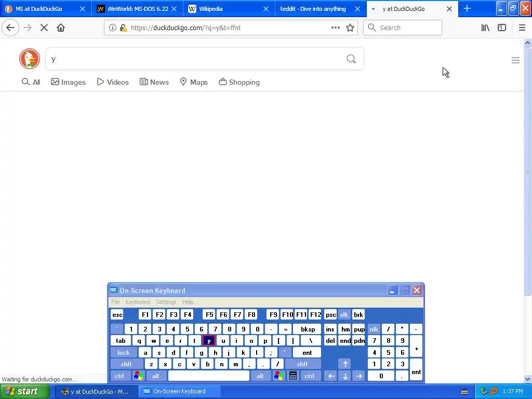
Task: Click keyboard icon in system tray
Action: [465, 392]
